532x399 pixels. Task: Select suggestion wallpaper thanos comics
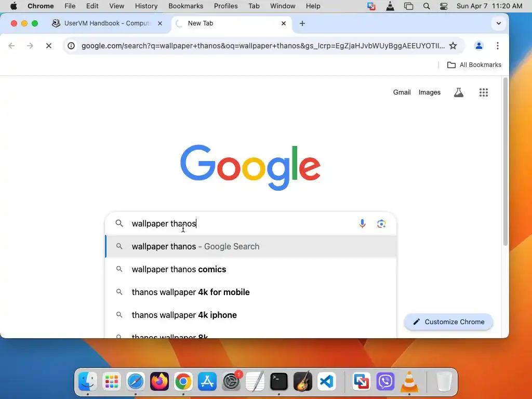coord(251,270)
